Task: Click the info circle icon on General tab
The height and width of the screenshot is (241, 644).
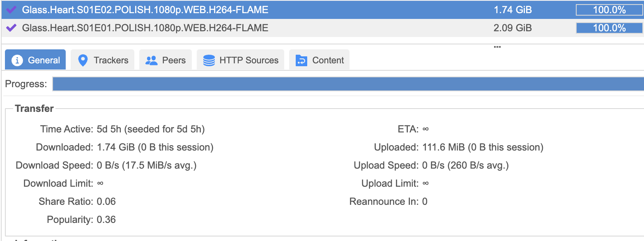Action: tap(17, 60)
